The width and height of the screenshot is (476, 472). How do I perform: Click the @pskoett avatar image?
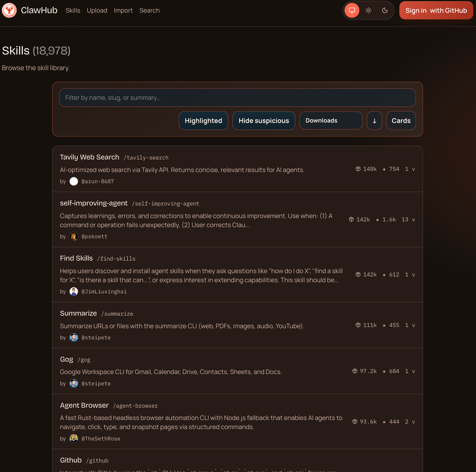click(74, 236)
